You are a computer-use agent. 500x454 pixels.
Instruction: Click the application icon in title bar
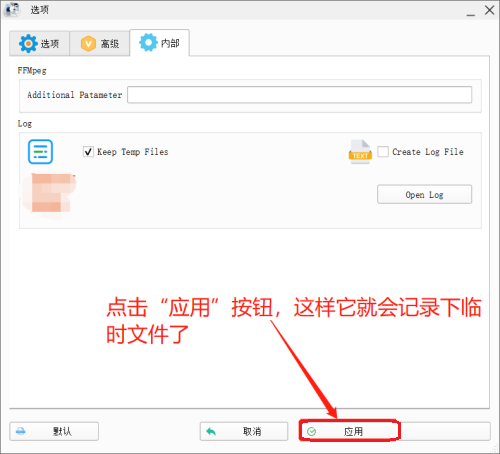[x=12, y=9]
